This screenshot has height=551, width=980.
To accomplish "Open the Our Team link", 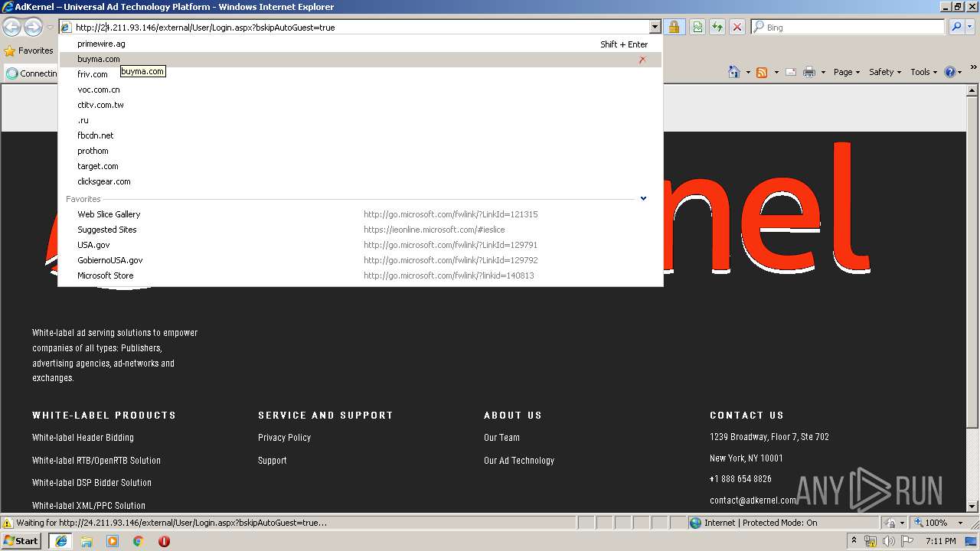I will point(501,438).
